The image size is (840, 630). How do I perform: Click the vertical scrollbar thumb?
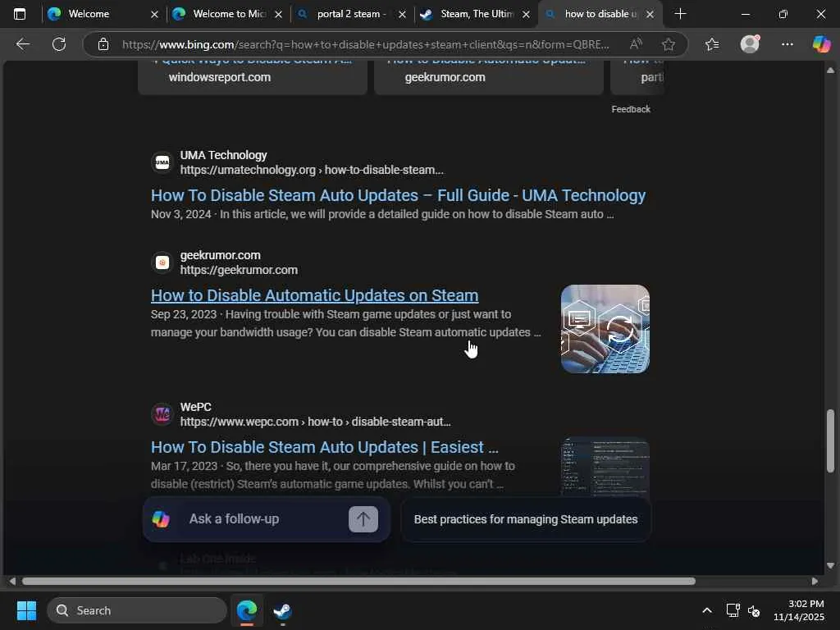pos(830,441)
